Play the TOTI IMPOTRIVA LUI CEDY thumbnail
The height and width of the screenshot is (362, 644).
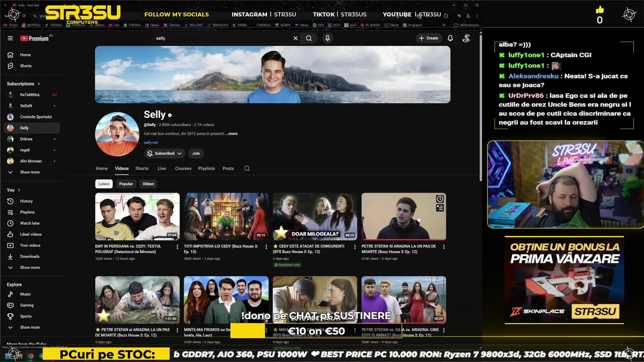click(x=226, y=217)
